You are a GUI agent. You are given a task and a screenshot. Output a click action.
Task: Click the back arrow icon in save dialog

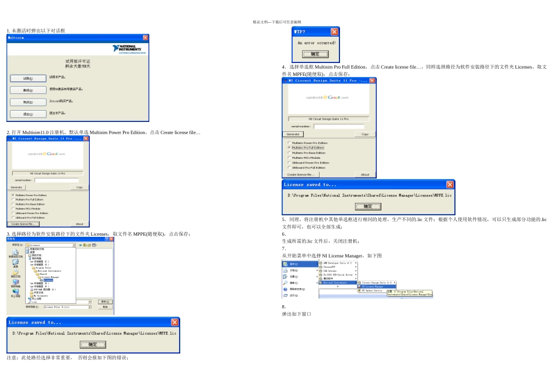pyautogui.click(x=81, y=245)
